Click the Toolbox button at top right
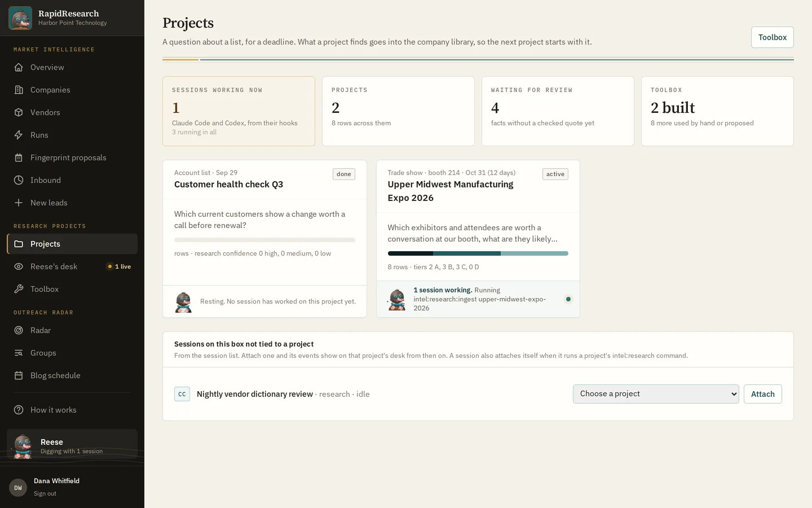The width and height of the screenshot is (812, 508). (772, 37)
